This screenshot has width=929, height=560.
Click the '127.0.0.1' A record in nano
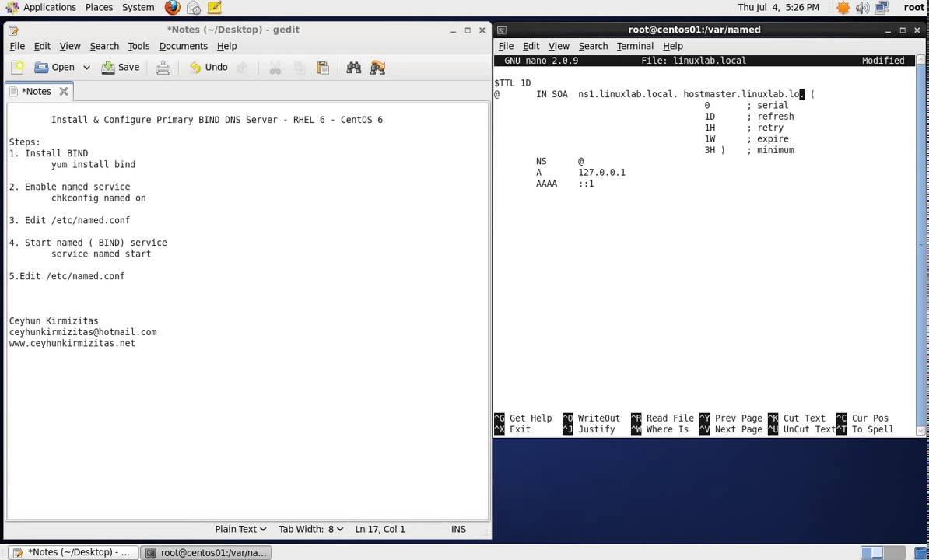pos(601,172)
